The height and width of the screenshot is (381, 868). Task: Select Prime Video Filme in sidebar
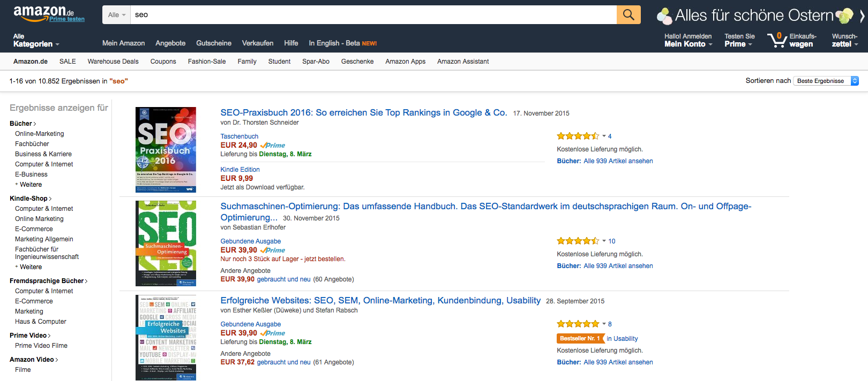[x=41, y=346]
